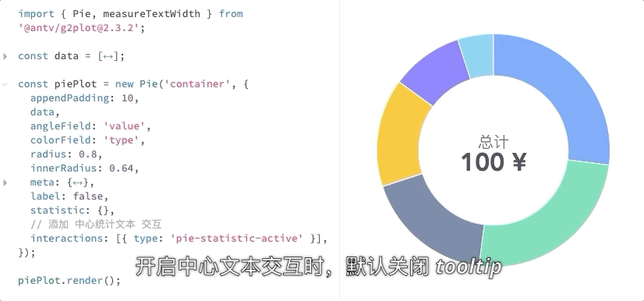The width and height of the screenshot is (644, 301).
Task: Expand the collapsed meta object arrow
Action: pos(5,182)
